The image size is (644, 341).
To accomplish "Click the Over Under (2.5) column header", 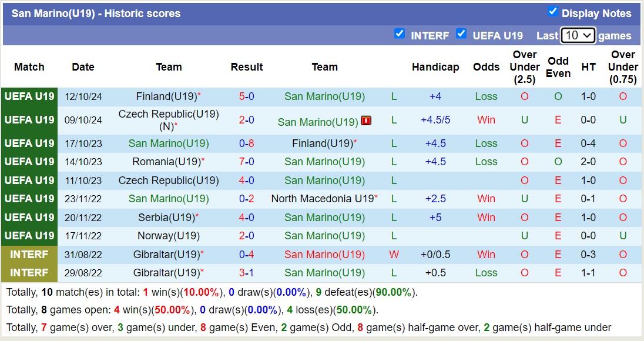I will point(524,67).
